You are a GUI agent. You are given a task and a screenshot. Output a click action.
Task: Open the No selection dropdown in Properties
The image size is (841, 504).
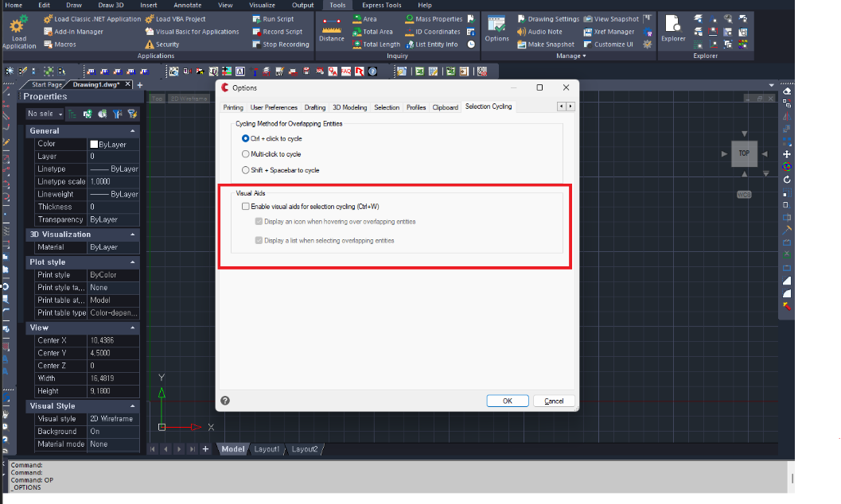tap(45, 114)
